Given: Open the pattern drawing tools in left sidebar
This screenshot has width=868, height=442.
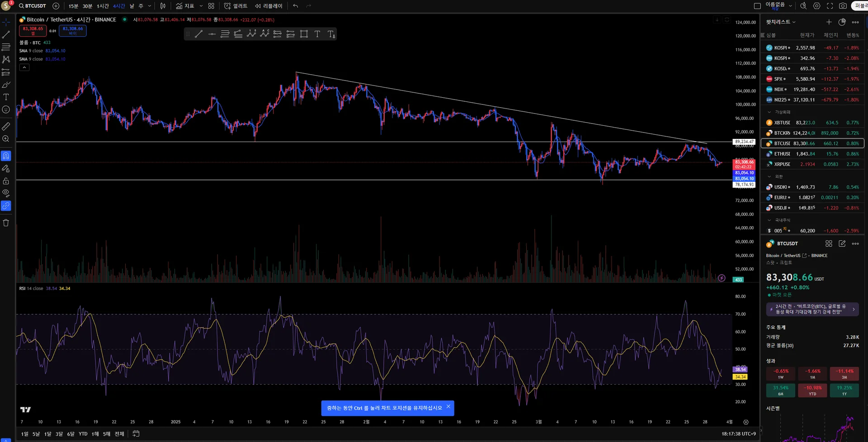Looking at the screenshot, I should 6,59.
